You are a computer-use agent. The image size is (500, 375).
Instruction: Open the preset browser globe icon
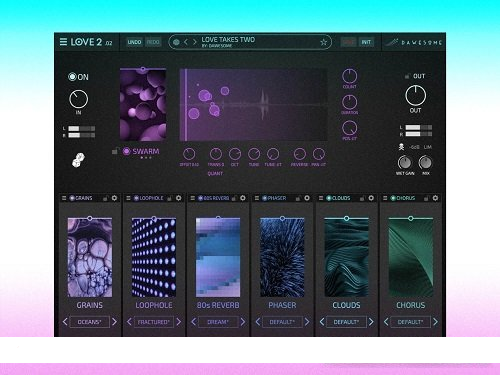point(176,42)
